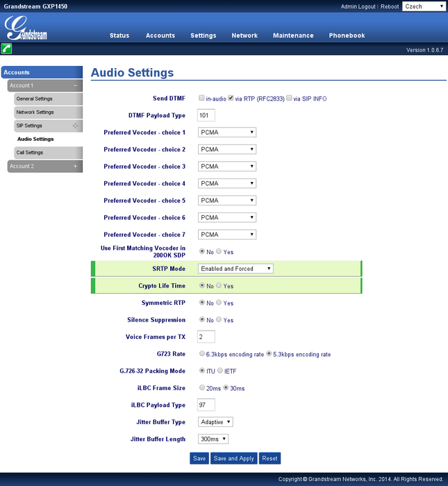Open Preferred Vocoder choice 4 dropdown
The image size is (448, 486).
(x=227, y=183)
